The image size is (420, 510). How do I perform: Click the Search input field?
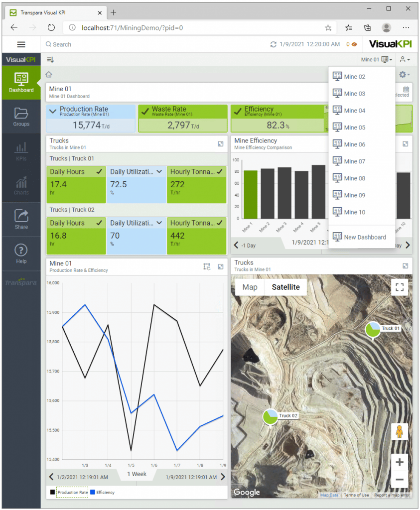pos(149,44)
